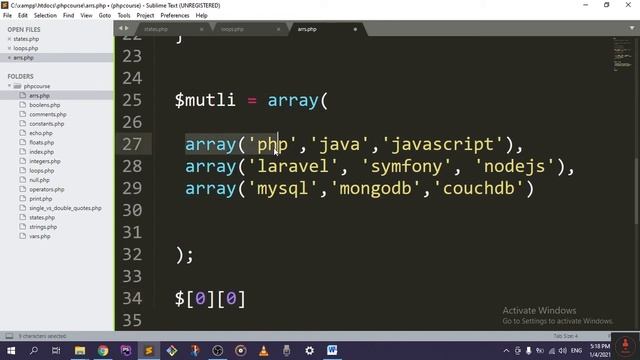This screenshot has width=640, height=360.
Task: Open echo.php in folder tree
Action: click(41, 133)
